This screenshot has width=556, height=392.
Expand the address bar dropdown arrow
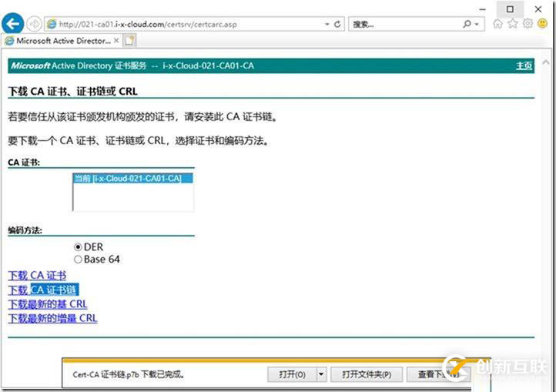pyautogui.click(x=327, y=25)
